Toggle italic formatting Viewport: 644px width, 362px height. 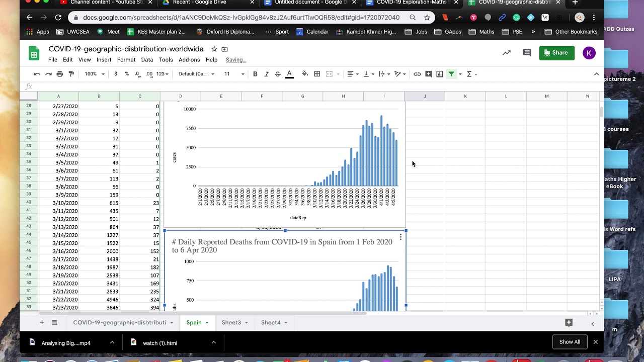pyautogui.click(x=267, y=74)
